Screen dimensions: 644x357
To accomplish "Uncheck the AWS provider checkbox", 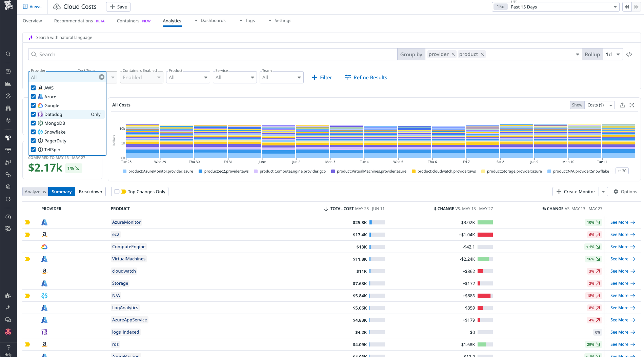I will point(33,87).
